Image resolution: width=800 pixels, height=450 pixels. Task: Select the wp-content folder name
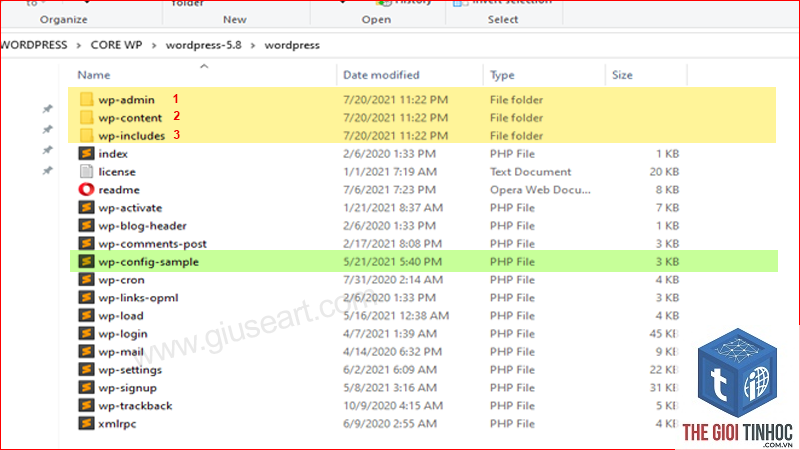tap(130, 117)
